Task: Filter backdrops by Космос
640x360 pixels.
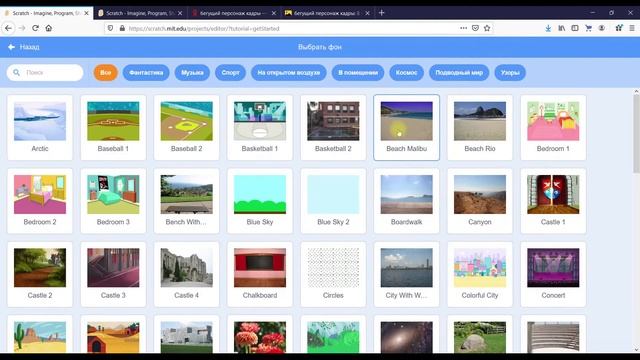Action: click(x=407, y=73)
